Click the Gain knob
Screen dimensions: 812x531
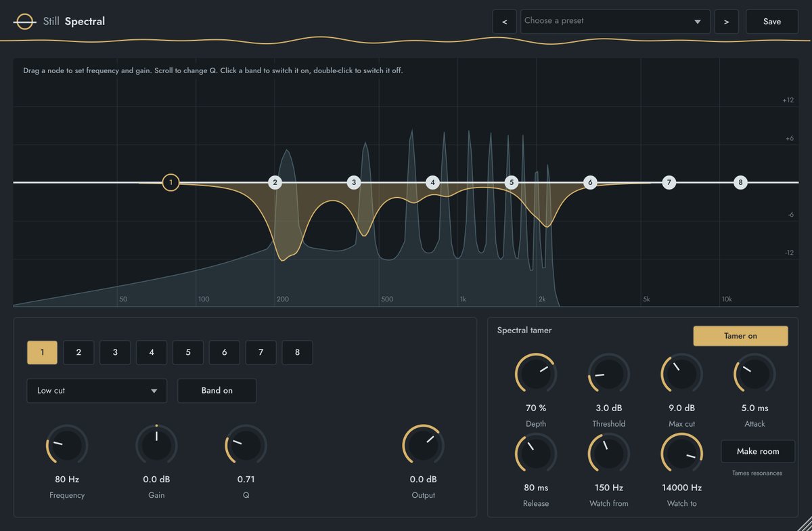[x=156, y=446]
